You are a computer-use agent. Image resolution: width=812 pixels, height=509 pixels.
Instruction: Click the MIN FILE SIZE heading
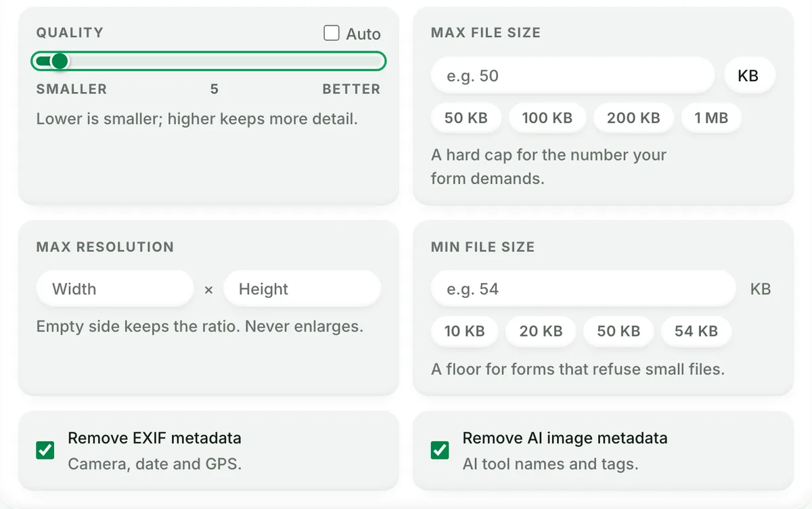coord(483,247)
